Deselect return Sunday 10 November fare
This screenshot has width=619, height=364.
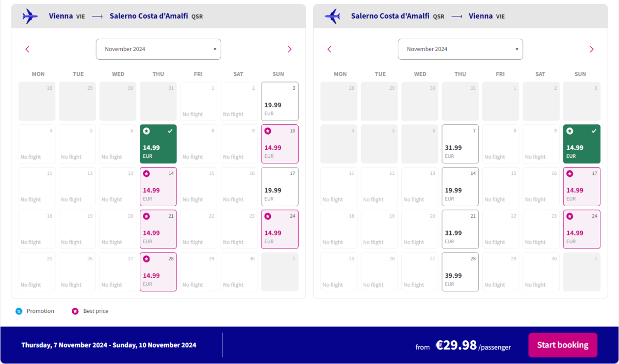pyautogui.click(x=581, y=144)
